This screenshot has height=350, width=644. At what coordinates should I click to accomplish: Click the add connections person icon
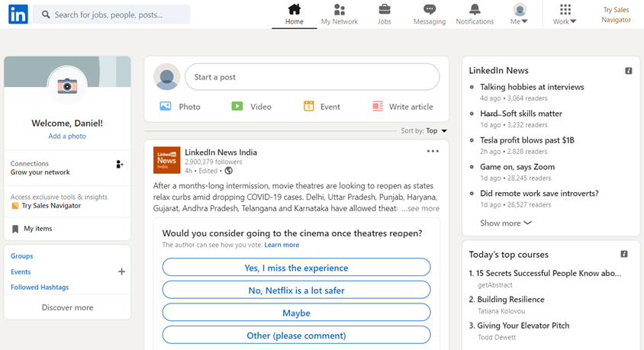(119, 164)
